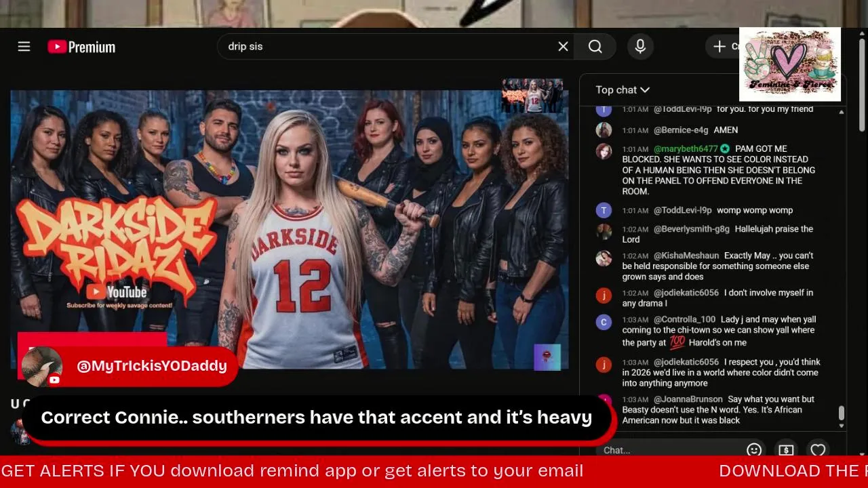
Task: Click 'Harold's on me' message text
Action: pos(717,342)
